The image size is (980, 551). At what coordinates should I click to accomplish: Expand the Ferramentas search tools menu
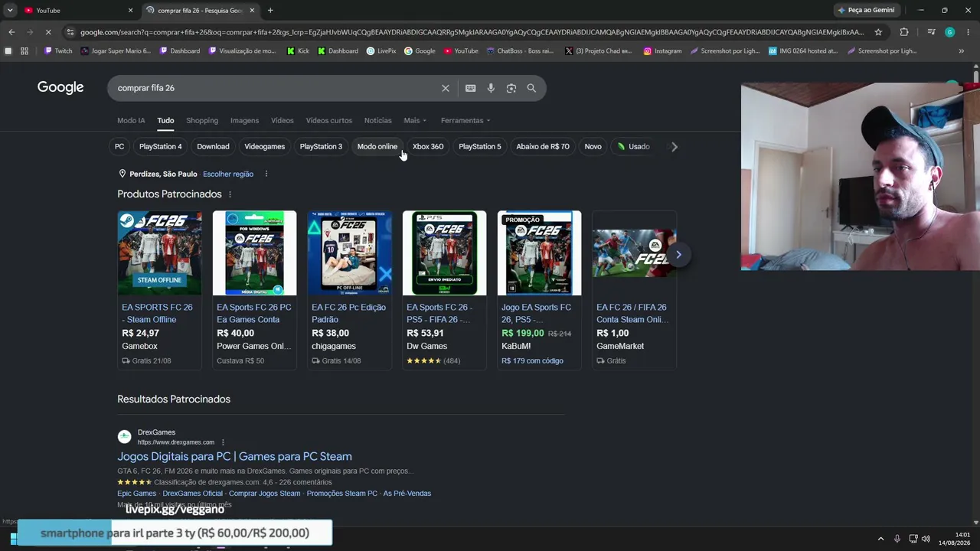465,120
